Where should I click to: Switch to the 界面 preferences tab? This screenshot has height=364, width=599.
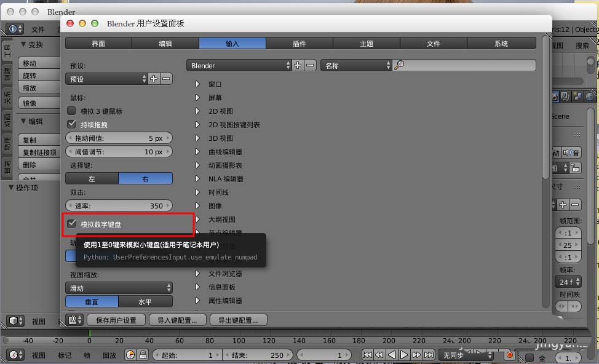pyautogui.click(x=98, y=43)
